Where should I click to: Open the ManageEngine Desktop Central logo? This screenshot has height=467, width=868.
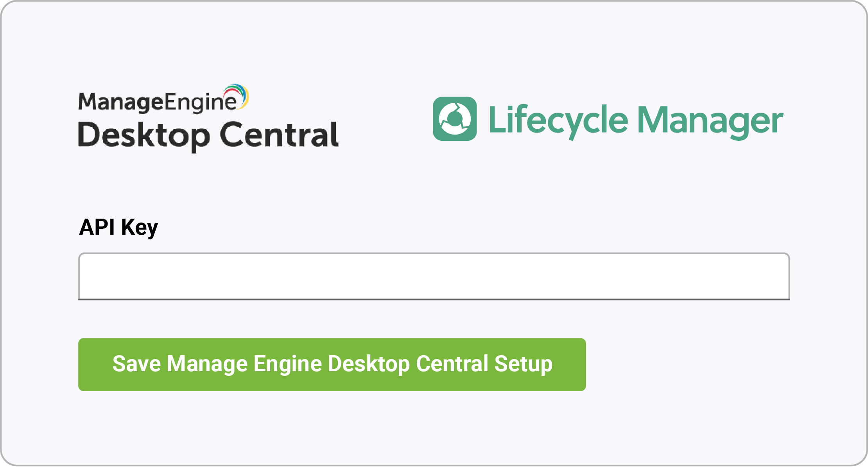[x=208, y=118]
